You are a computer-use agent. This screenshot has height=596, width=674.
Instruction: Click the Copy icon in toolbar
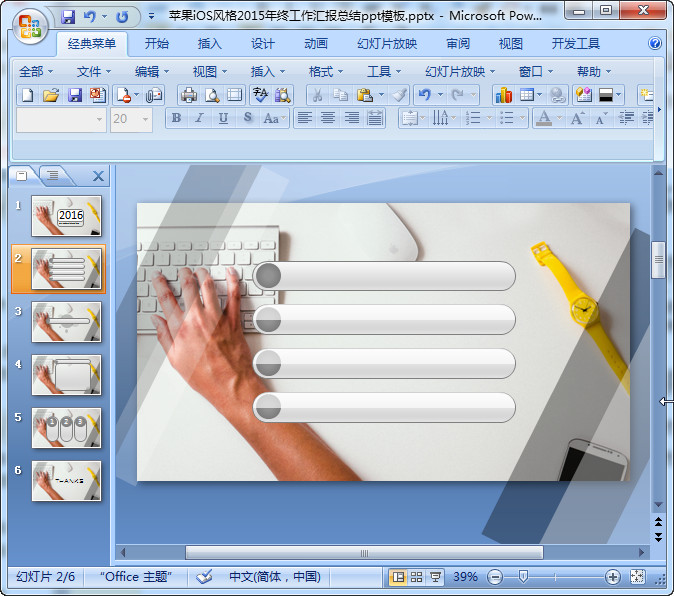pyautogui.click(x=340, y=95)
